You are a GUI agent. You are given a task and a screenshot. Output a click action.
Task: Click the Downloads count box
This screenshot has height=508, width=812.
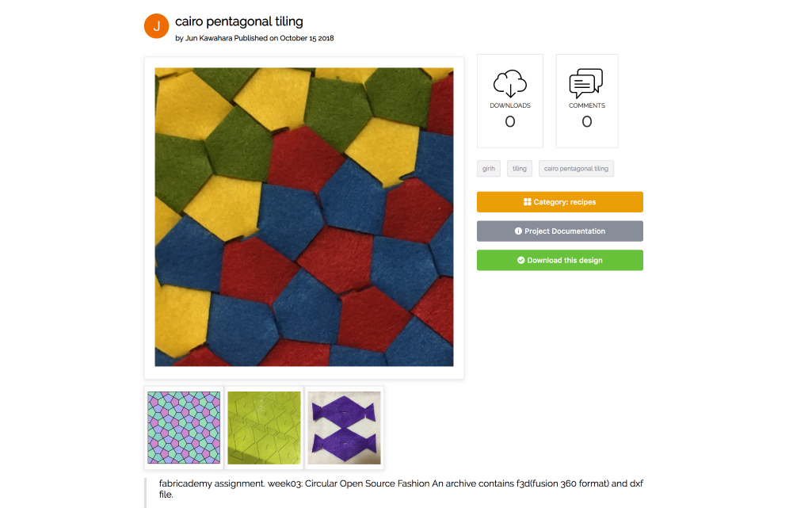[x=510, y=101]
